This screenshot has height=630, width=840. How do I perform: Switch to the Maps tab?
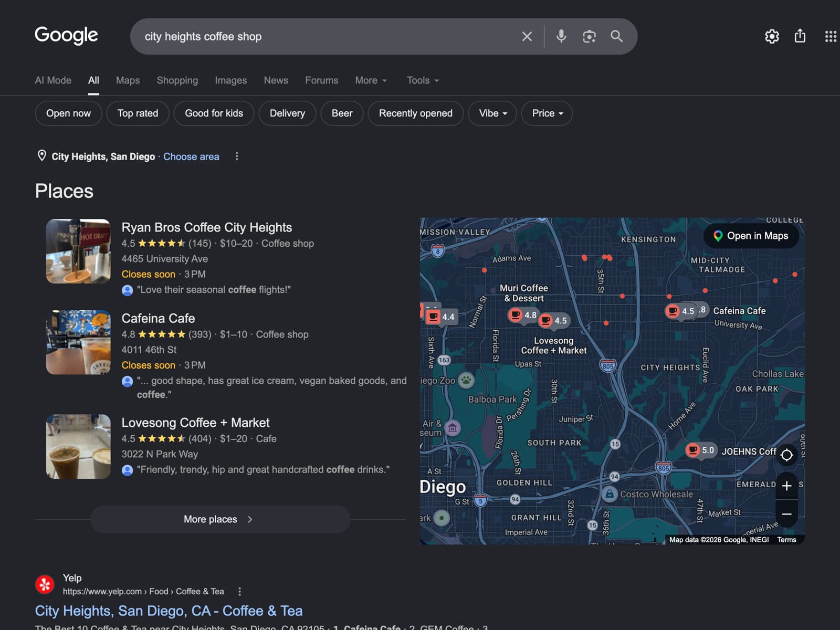(x=128, y=80)
